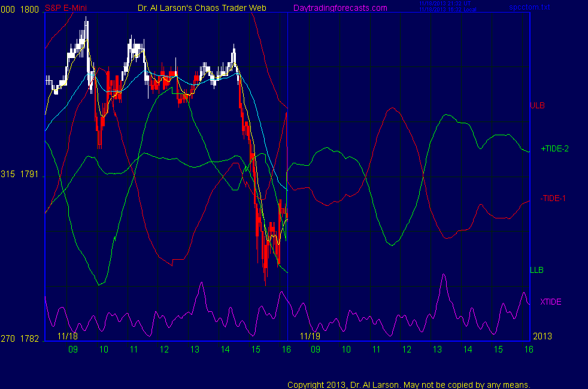The image size is (588, 389).
Task: Select the red -TIDE-1 legend label
Action: 553,198
